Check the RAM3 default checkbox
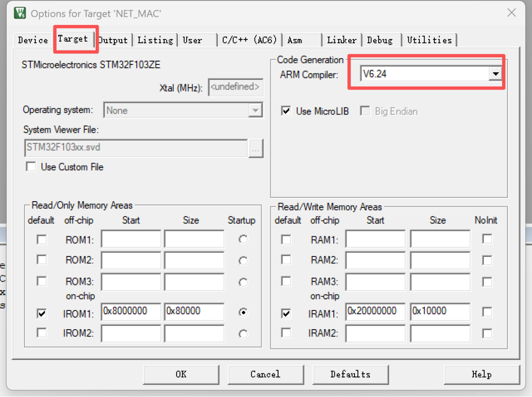 tap(286, 282)
